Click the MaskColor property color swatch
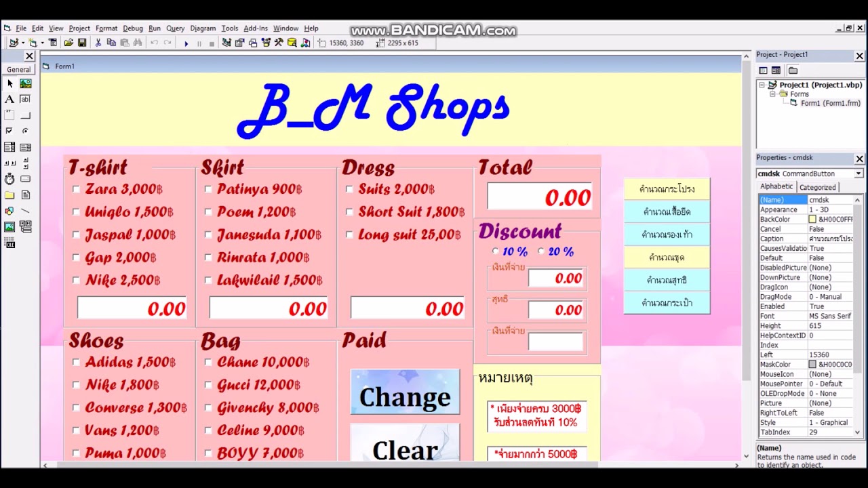Viewport: 868px width, 488px height. pos(812,365)
